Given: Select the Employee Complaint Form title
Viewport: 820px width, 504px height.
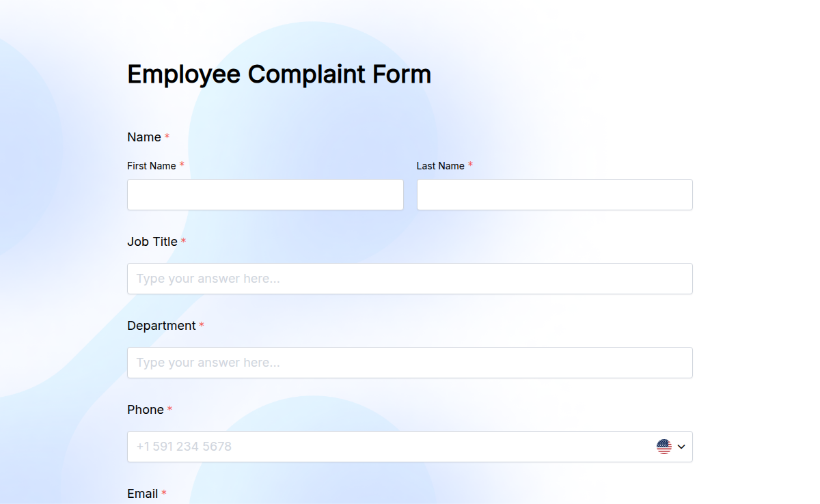Looking at the screenshot, I should pyautogui.click(x=279, y=74).
